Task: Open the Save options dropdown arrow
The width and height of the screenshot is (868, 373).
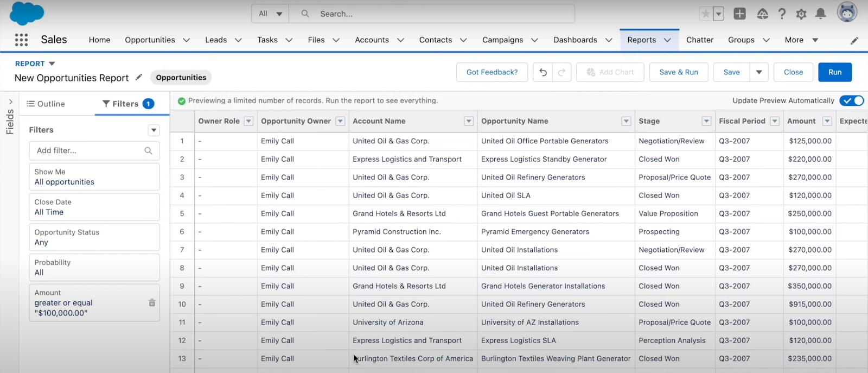Action: point(759,72)
